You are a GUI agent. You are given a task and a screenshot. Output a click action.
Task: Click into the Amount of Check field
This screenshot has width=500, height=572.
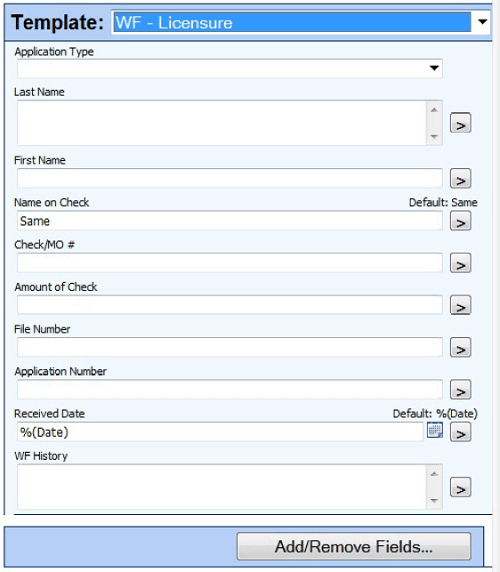click(x=230, y=305)
